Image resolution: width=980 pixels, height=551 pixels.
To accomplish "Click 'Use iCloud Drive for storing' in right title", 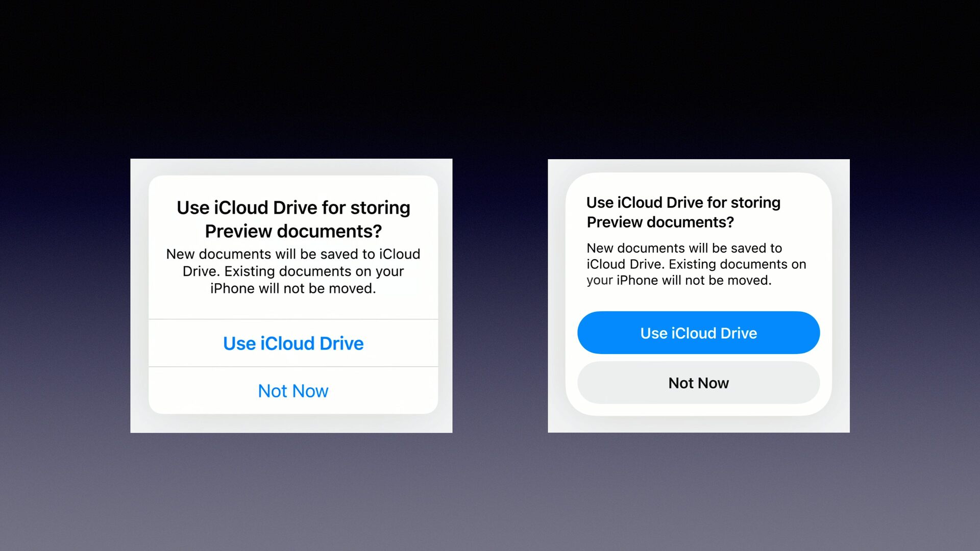I will (x=683, y=203).
